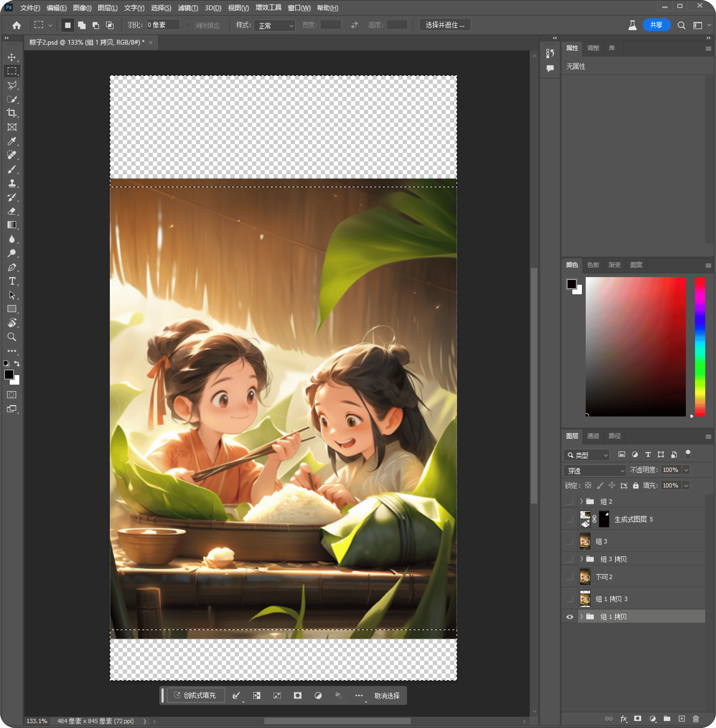Image resolution: width=716 pixels, height=728 pixels.
Task: Open the 滤镜(T) menu
Action: (x=188, y=8)
